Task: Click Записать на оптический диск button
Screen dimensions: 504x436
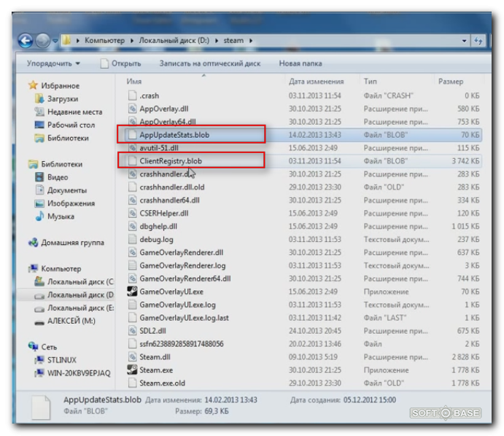Action: [x=209, y=63]
